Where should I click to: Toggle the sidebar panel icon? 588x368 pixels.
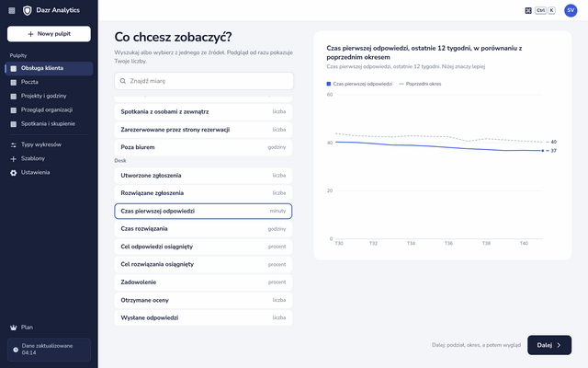pos(12,10)
